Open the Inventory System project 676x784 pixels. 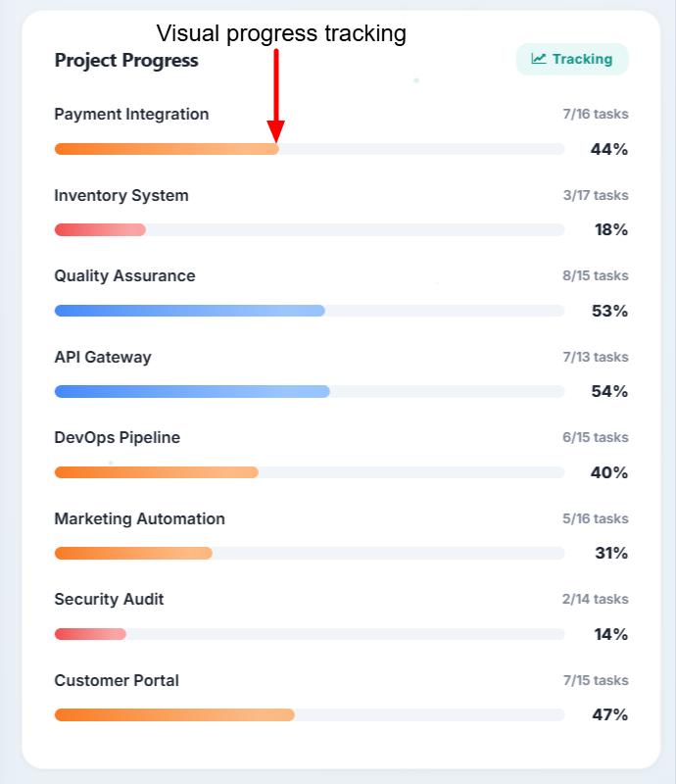coord(121,196)
